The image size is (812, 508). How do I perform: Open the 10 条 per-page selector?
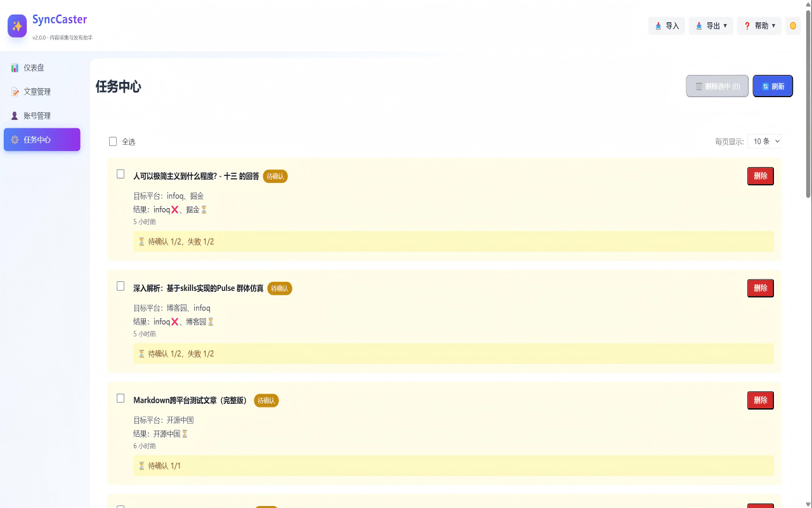tap(764, 142)
